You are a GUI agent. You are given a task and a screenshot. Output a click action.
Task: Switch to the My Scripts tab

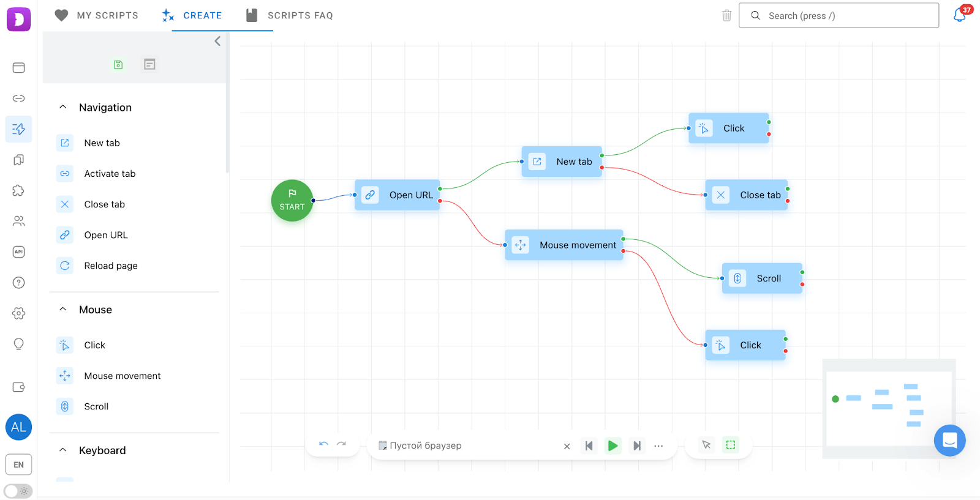tap(97, 15)
